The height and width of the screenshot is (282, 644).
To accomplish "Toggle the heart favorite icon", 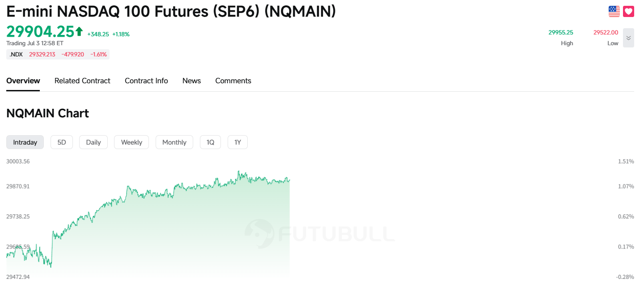I will 628,12.
